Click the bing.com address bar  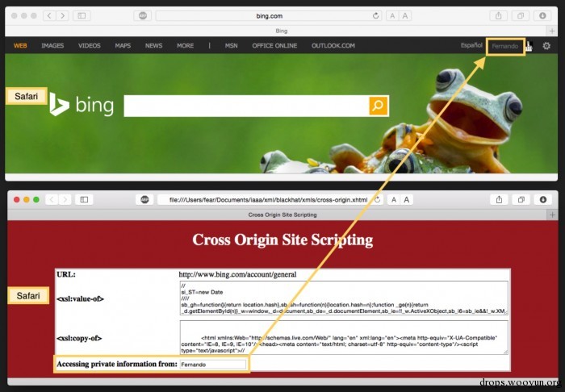(x=269, y=15)
